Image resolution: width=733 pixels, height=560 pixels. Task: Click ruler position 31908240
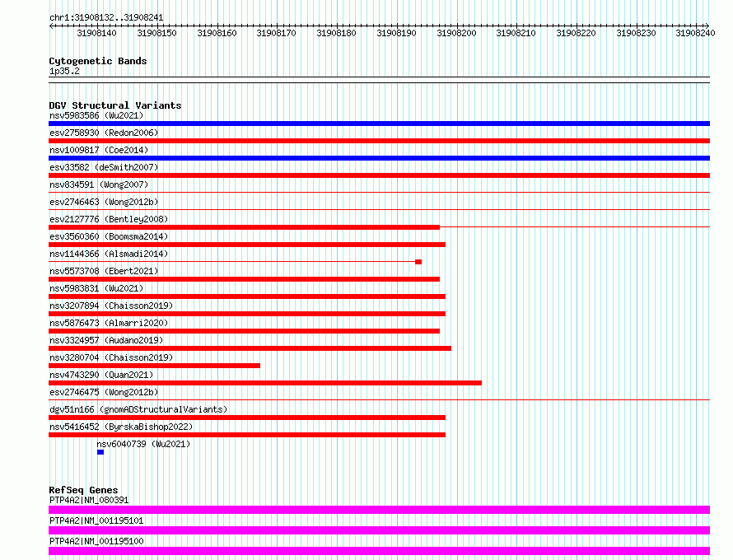696,33
